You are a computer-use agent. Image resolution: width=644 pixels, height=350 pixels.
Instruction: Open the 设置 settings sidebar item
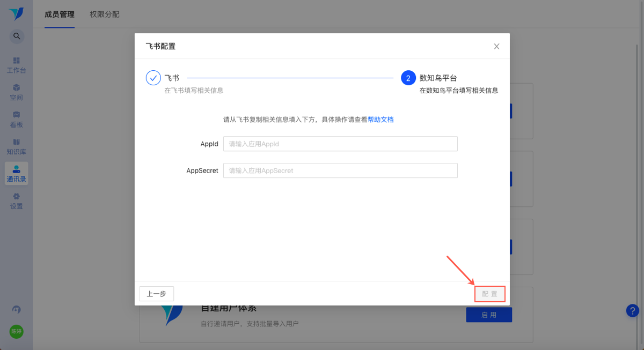click(16, 201)
